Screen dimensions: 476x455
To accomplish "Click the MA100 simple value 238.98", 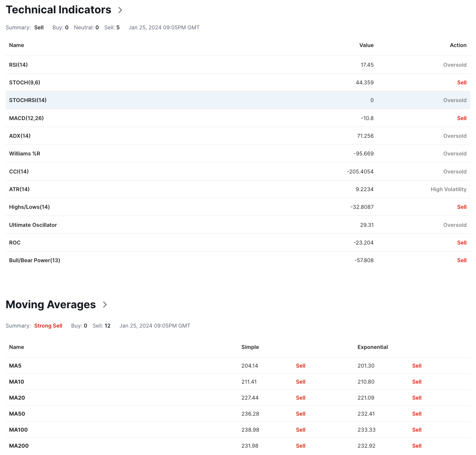I will [250, 430].
